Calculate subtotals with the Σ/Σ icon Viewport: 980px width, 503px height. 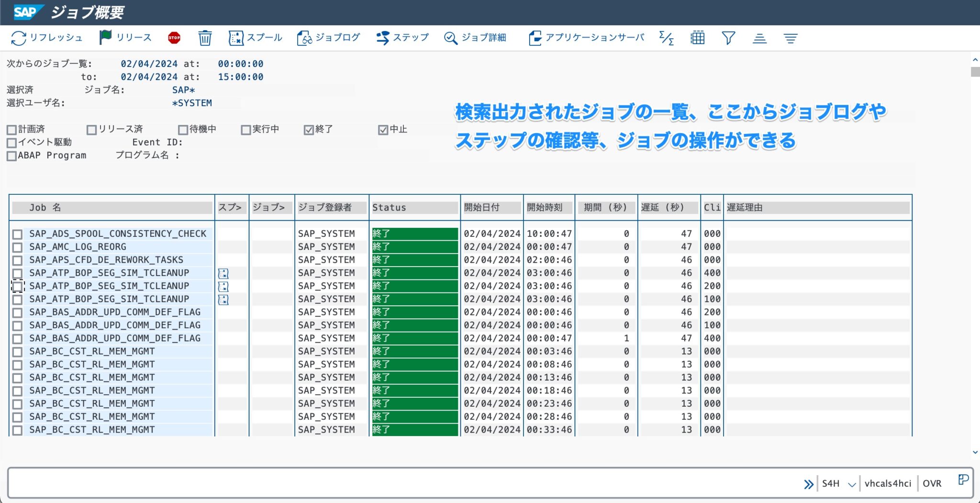point(666,37)
